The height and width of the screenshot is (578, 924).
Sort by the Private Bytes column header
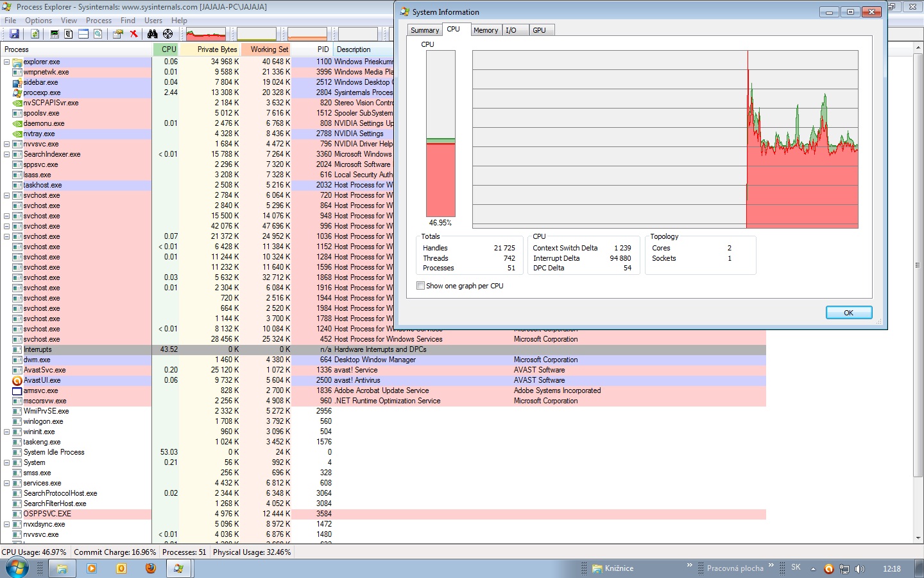pyautogui.click(x=210, y=49)
